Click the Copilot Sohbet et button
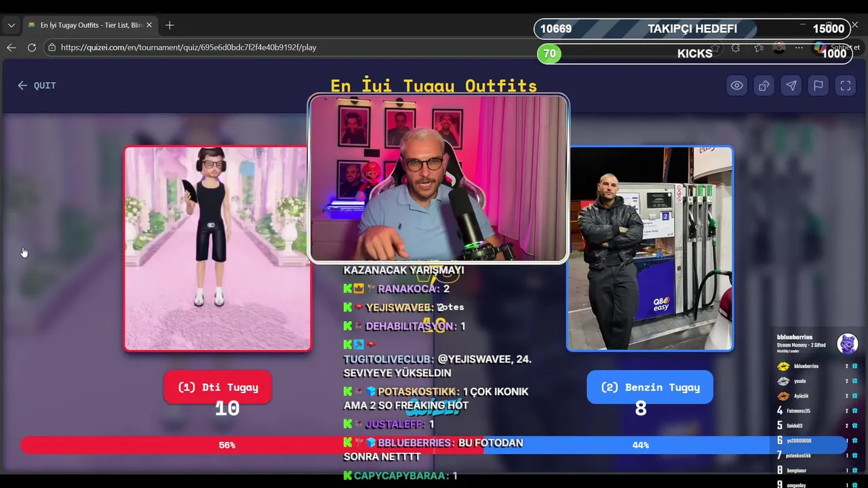The image size is (868, 488). tap(837, 47)
